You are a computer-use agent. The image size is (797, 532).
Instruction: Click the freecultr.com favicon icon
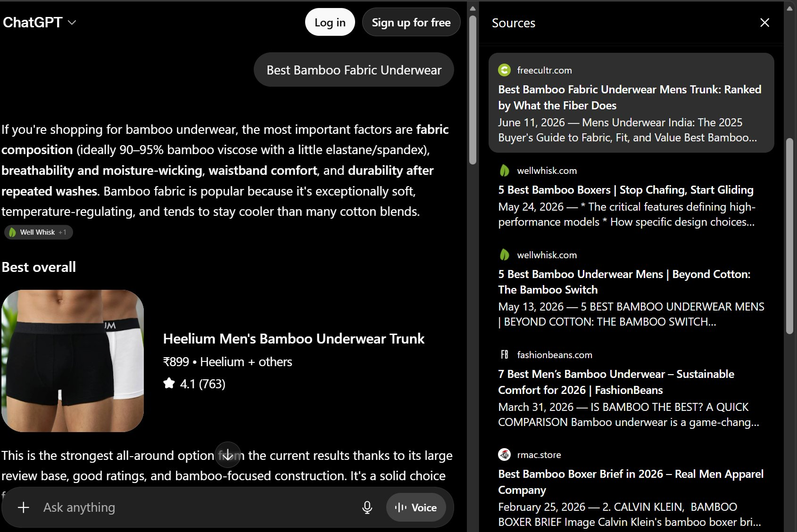(x=505, y=70)
